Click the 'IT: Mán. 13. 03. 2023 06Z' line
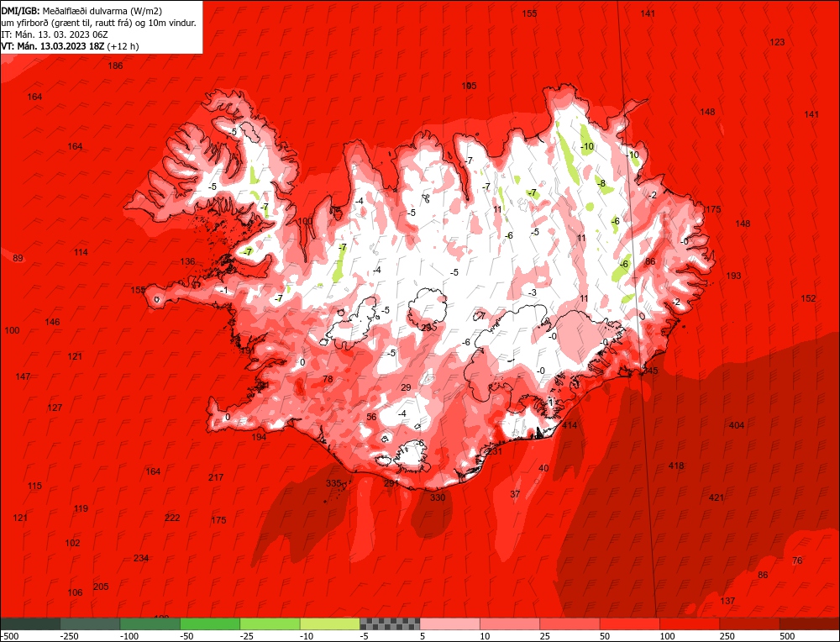Image resolution: width=840 pixels, height=642 pixels. (55, 34)
